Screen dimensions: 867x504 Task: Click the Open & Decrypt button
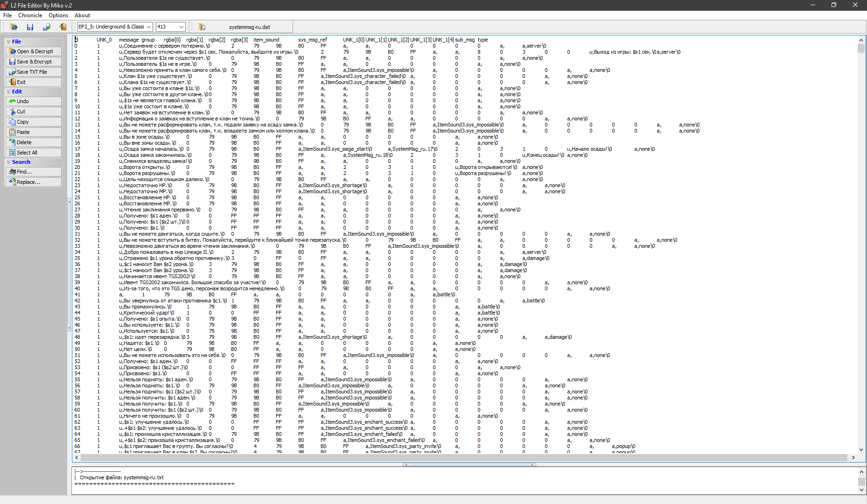click(33, 51)
